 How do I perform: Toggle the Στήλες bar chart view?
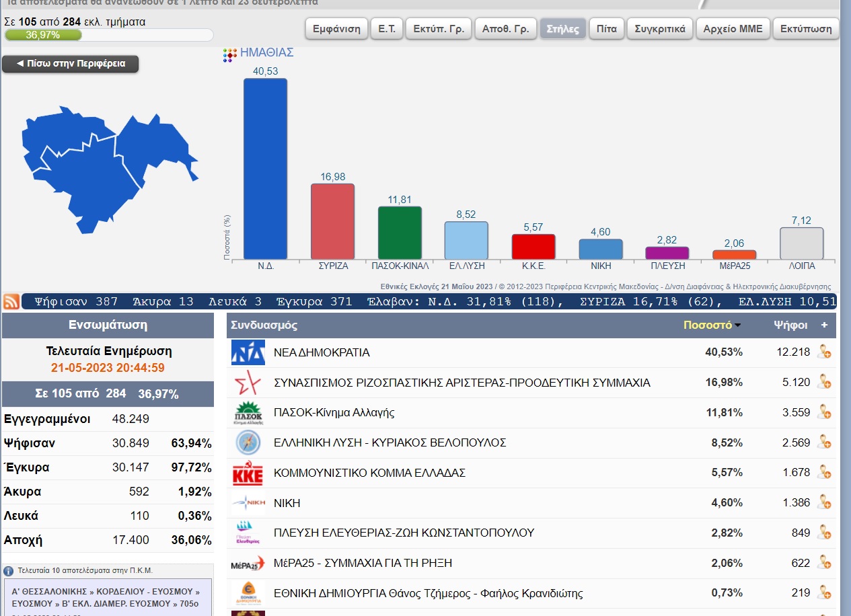tap(563, 29)
